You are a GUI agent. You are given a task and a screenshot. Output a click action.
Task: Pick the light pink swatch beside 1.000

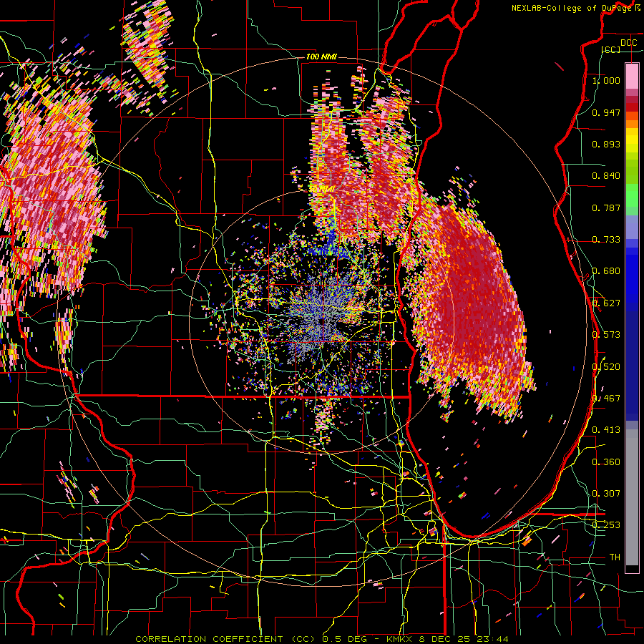pos(632,76)
